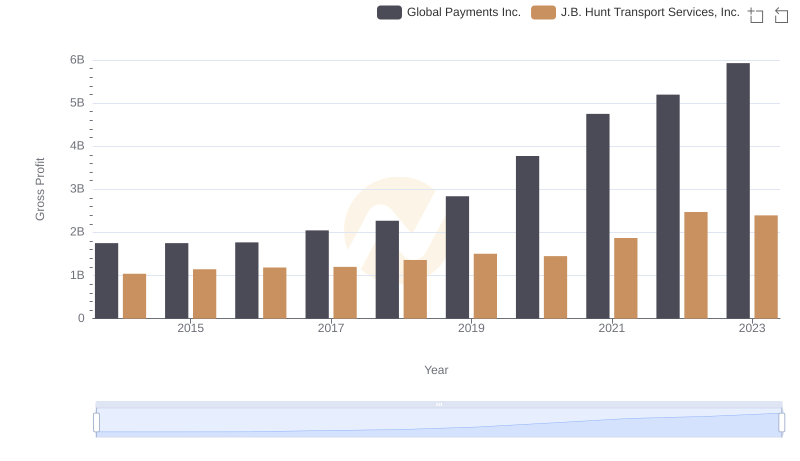The image size is (800, 461).
Task: Click J.B. Hunt bar for 2014
Action: [135, 296]
